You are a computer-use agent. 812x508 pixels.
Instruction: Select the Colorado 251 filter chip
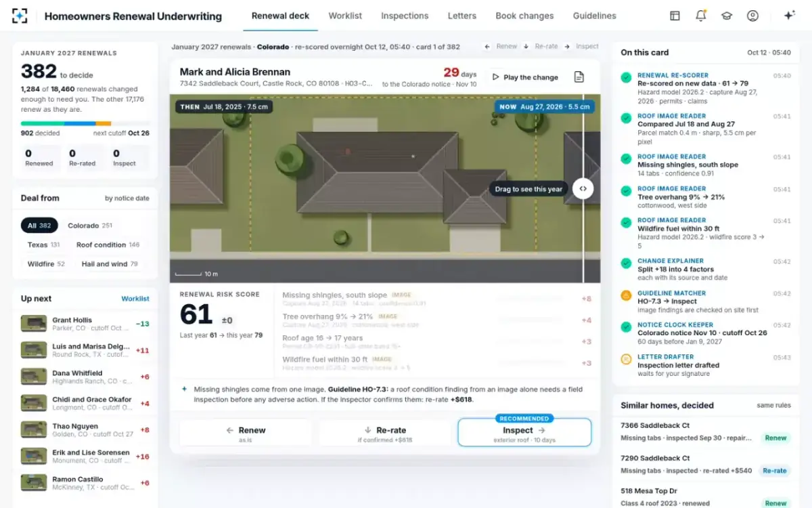(90, 226)
